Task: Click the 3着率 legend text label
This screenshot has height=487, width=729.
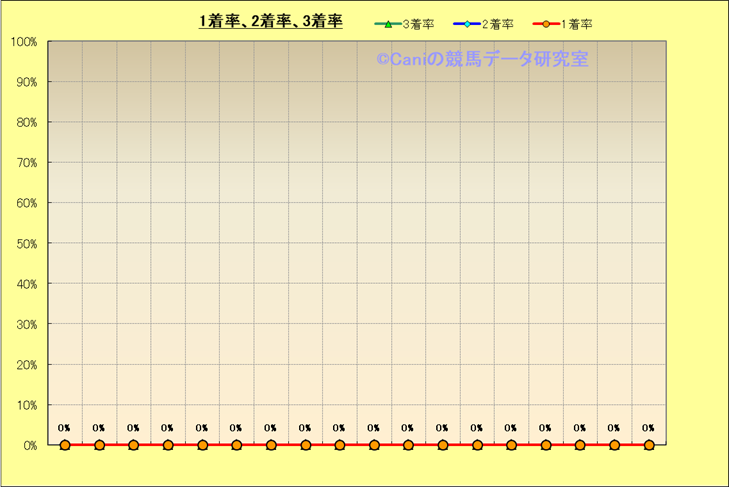Action: pos(418,24)
